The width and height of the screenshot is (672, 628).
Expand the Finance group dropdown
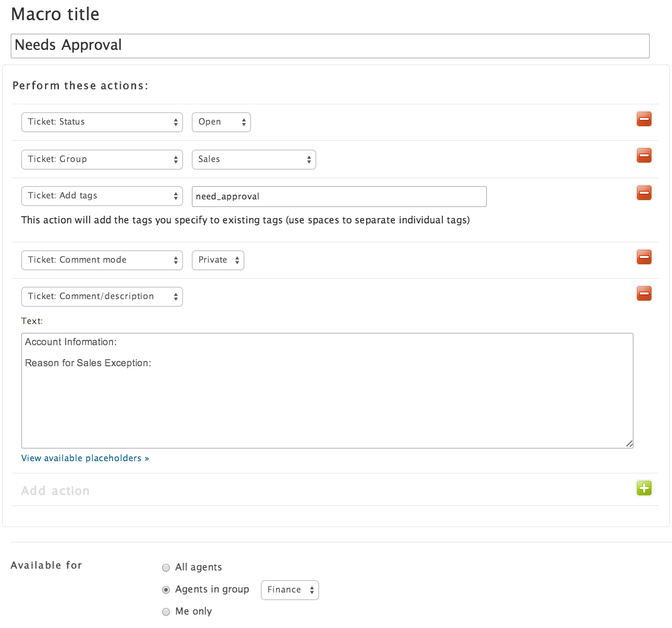[x=290, y=590]
